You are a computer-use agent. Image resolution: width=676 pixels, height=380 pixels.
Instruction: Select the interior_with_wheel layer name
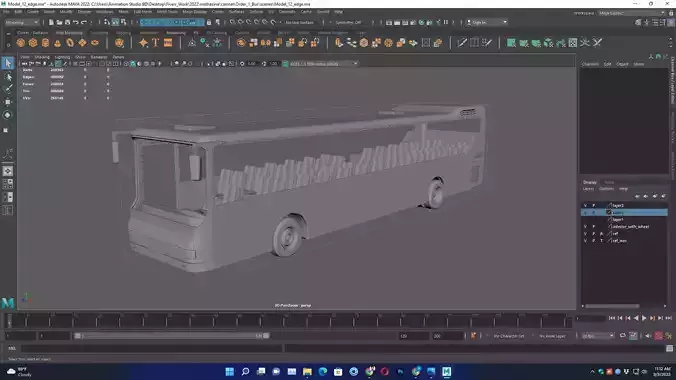631,226
